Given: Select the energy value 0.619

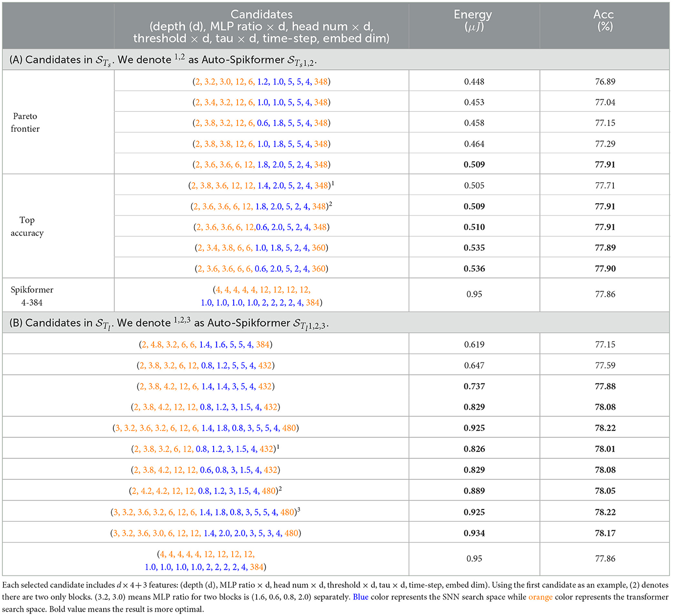Looking at the screenshot, I should pyautogui.click(x=474, y=344).
